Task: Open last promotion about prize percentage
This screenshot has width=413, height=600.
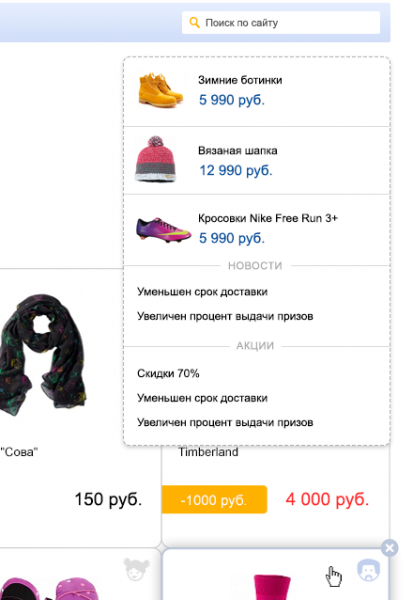Action: tap(225, 422)
